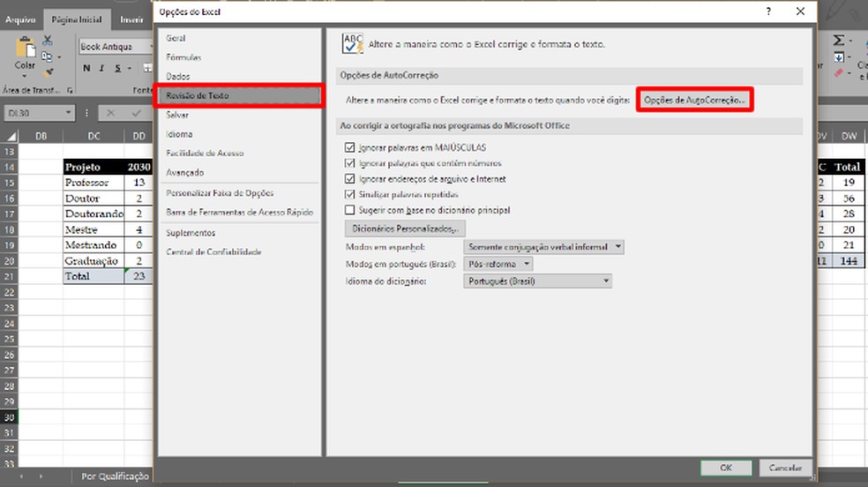
Task: Open Área de Transferência dialog launcher
Action: [x=70, y=90]
